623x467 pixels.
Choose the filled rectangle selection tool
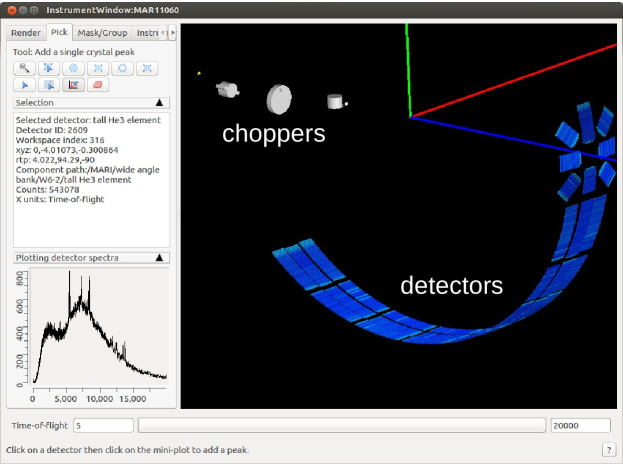[x=97, y=68]
